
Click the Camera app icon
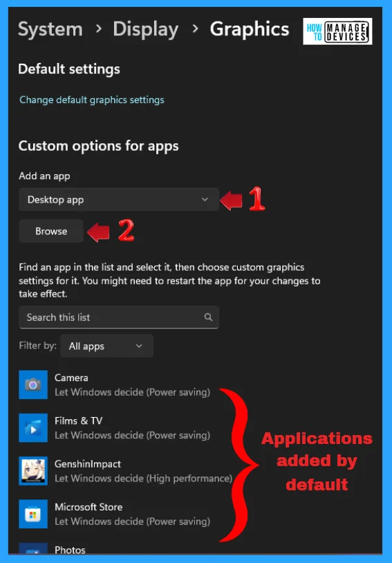click(x=33, y=385)
